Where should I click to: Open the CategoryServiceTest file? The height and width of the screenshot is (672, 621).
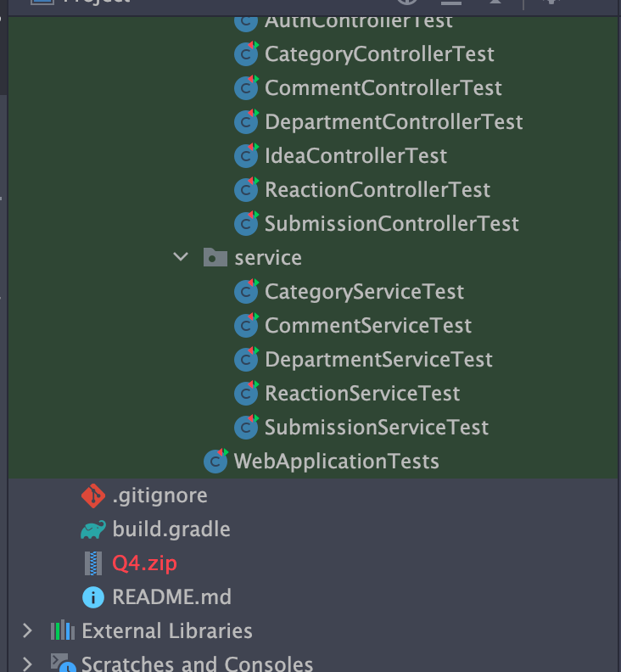click(364, 292)
